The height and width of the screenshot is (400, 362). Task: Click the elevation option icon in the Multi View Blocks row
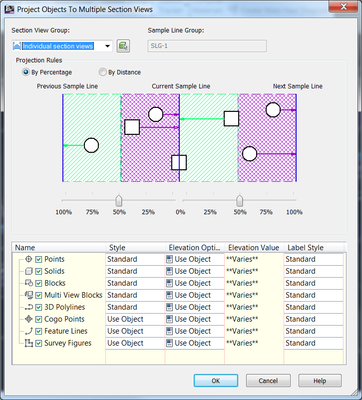click(170, 295)
